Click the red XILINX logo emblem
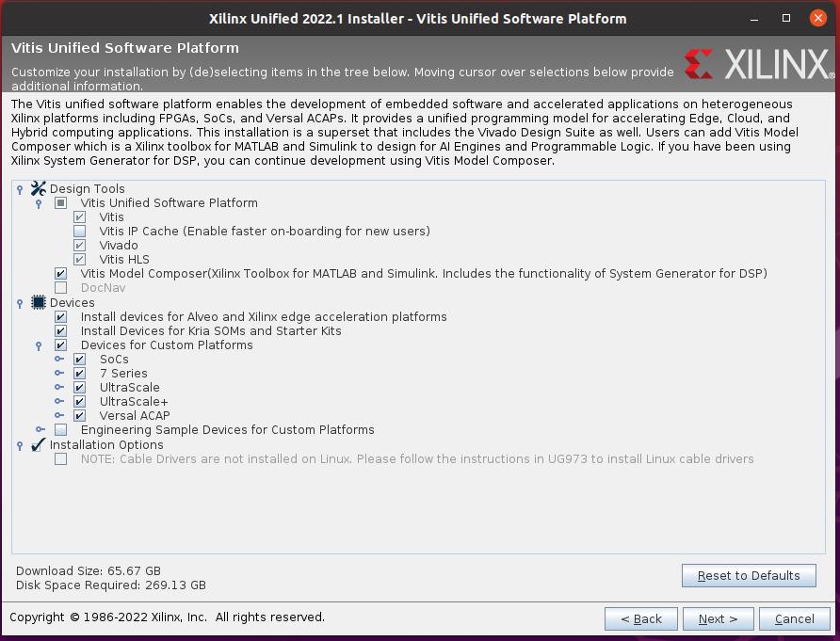Screen dimensions: 840x641 700,64
